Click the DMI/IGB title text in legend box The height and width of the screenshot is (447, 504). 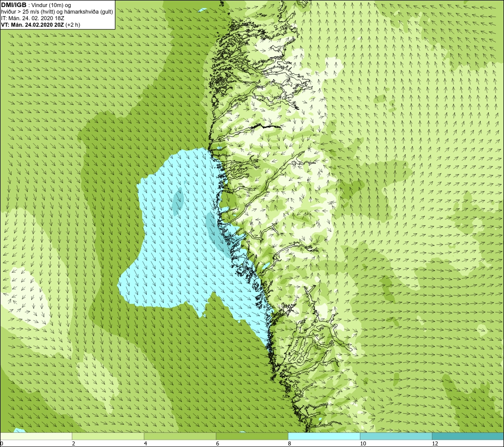pyautogui.click(x=14, y=5)
